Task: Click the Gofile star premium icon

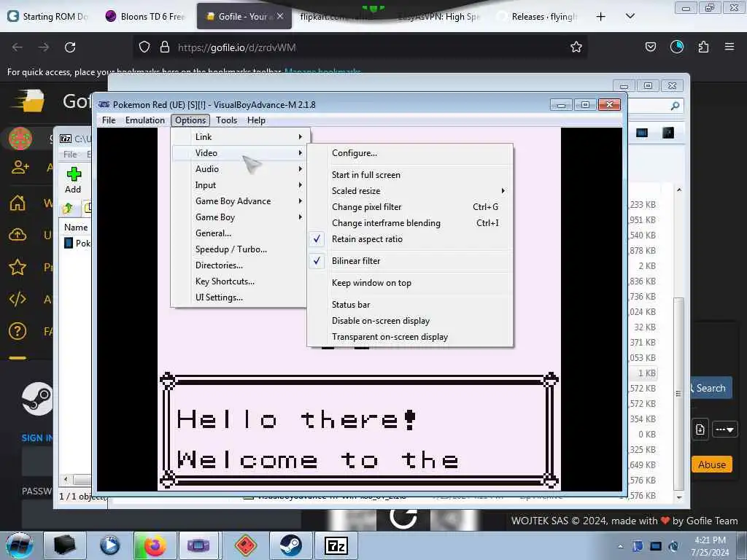Action: pos(18,267)
